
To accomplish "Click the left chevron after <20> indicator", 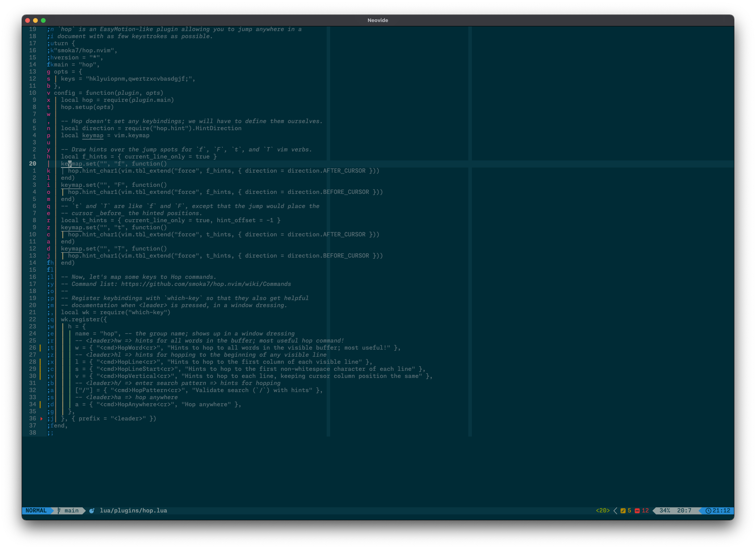I will click(x=615, y=510).
